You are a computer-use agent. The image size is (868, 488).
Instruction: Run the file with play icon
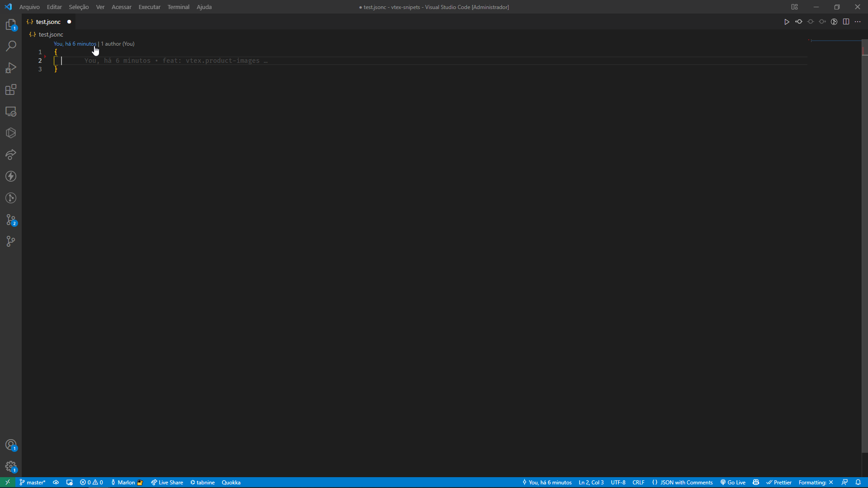click(787, 22)
